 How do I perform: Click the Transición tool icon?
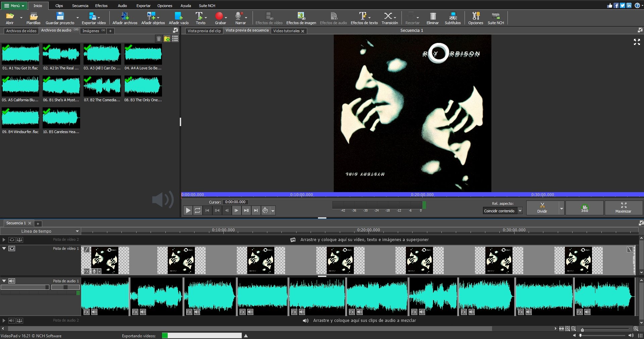389,18
